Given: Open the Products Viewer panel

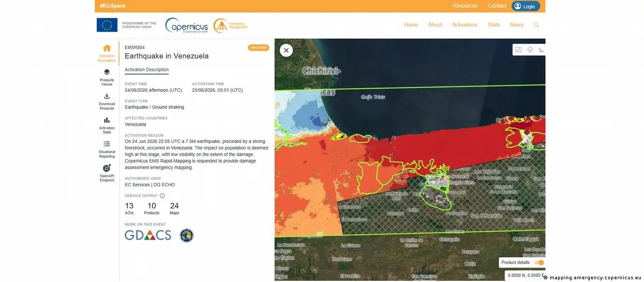Looking at the screenshot, I should [107, 77].
